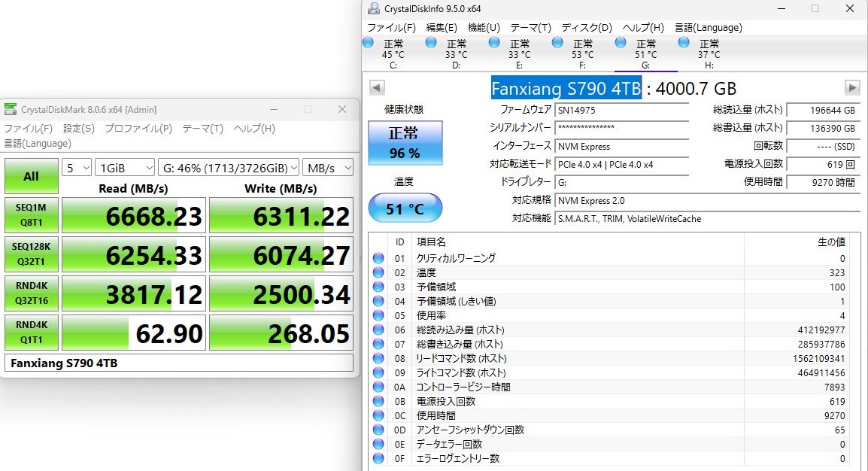Open the test count dropdown showing 5
Screen dimensions: 868x471
click(x=77, y=168)
